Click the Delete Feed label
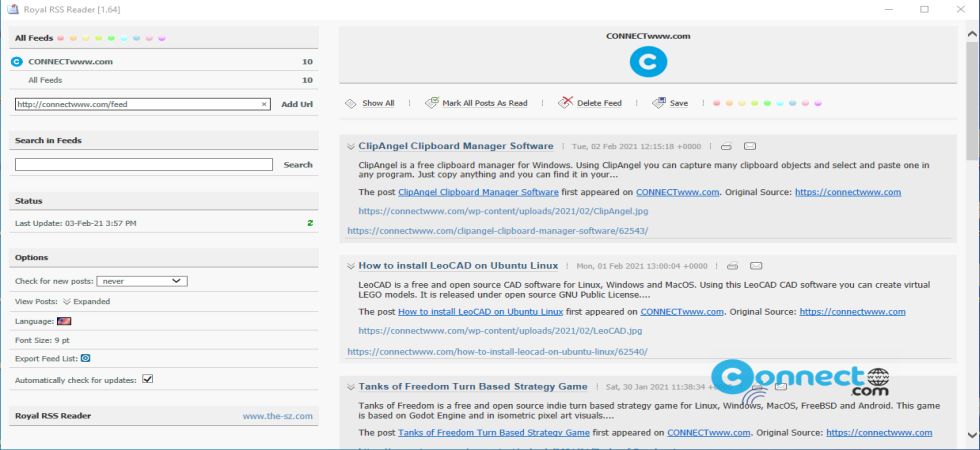 (599, 103)
